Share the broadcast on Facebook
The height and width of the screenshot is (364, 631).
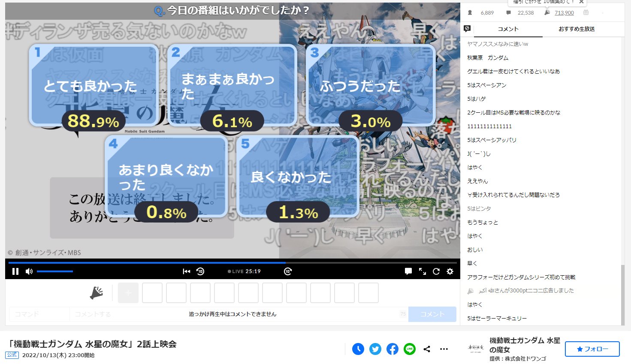392,349
